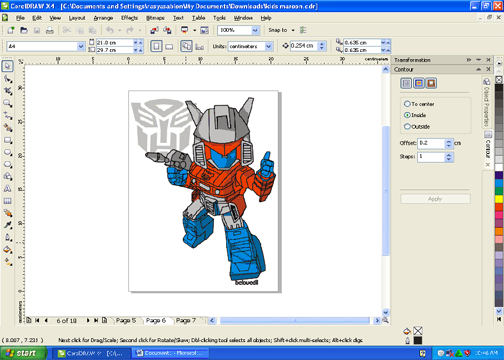Screen dimensions: 504x360
Task: Collapse the Transformation docker using double arrow
Action: pyautogui.click(x=469, y=60)
